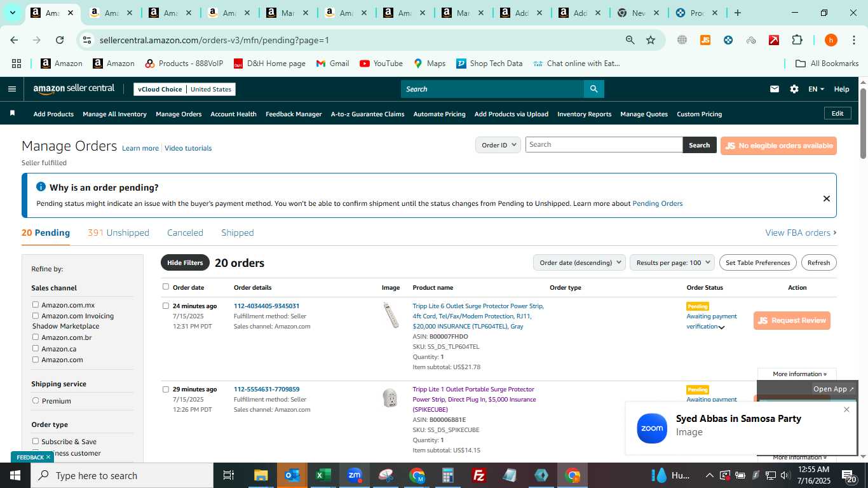Open Account Health menu item

tap(233, 114)
